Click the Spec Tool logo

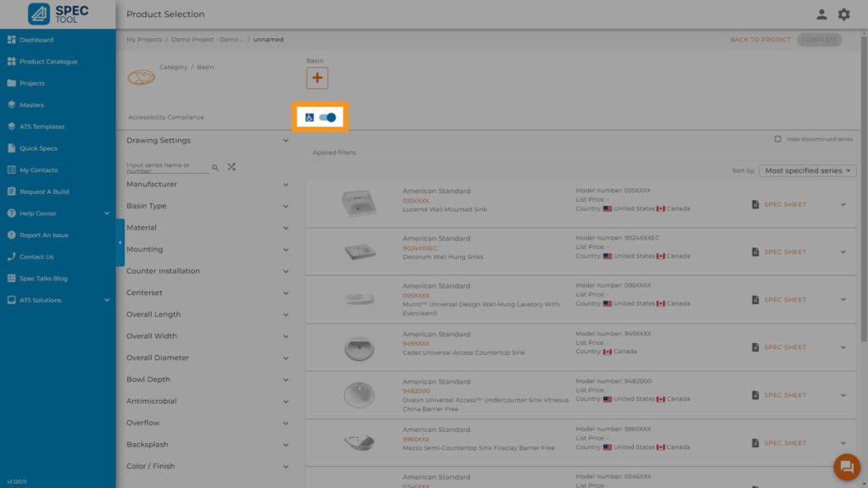point(58,14)
